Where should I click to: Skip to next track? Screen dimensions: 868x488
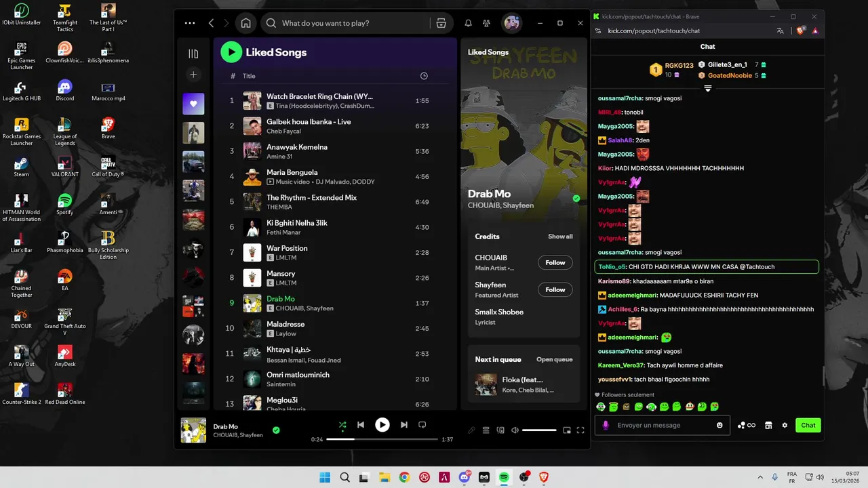(404, 425)
